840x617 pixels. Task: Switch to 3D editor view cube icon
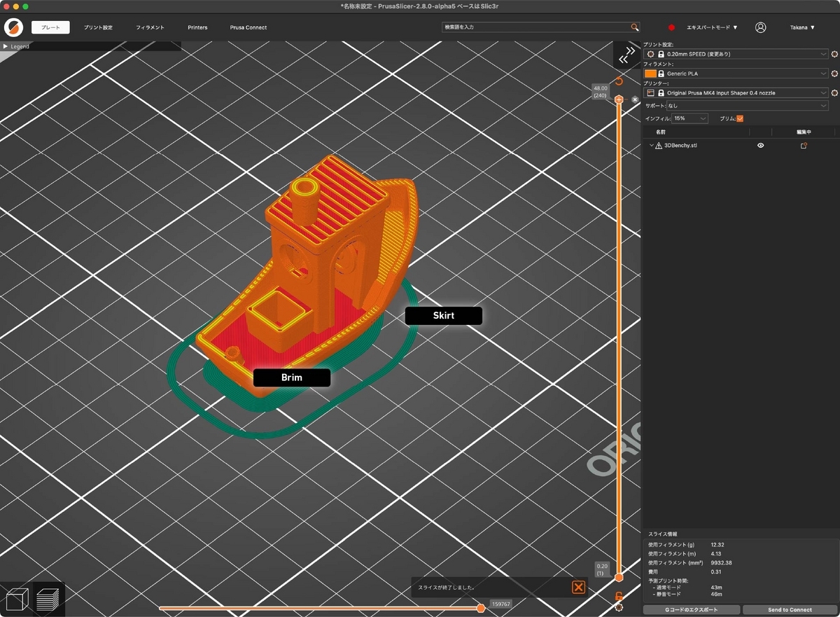(x=17, y=600)
